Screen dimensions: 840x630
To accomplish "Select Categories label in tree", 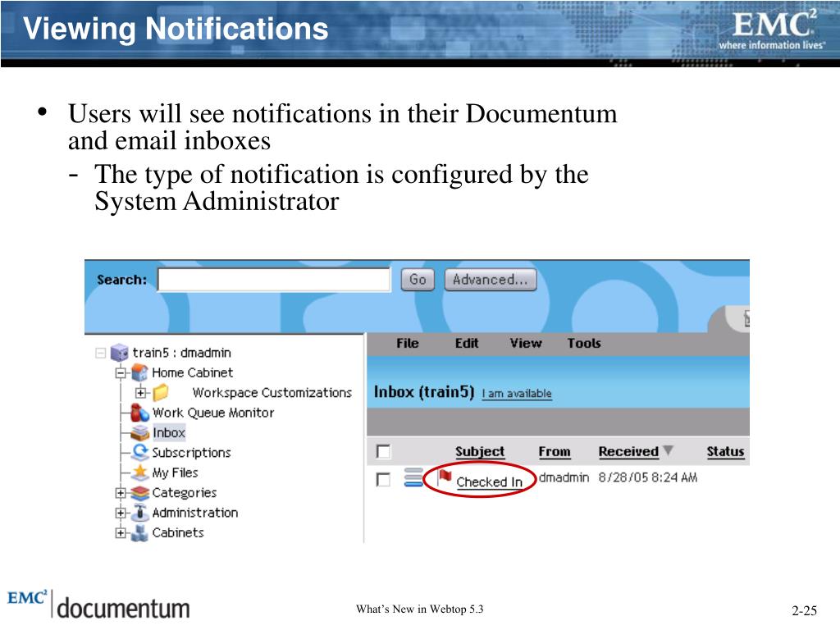I will [185, 492].
